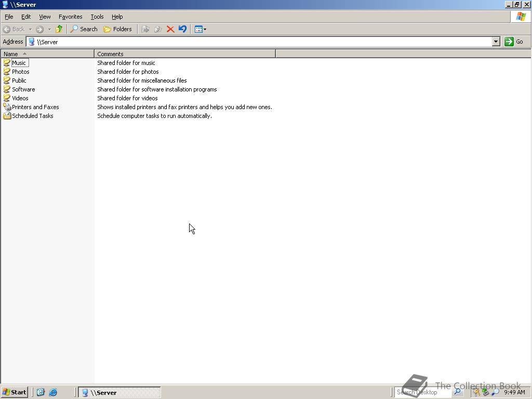532x399 pixels.
Task: Open the Edit menu
Action: click(x=26, y=17)
